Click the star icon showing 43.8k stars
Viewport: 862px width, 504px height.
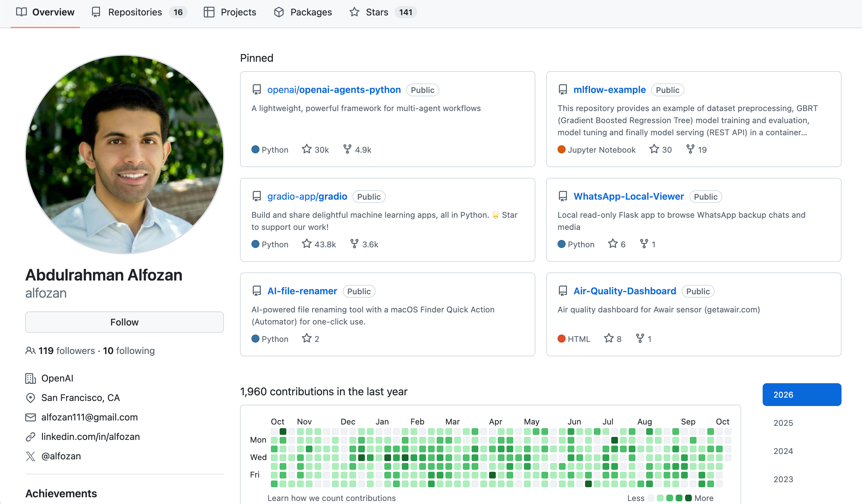[x=307, y=244]
